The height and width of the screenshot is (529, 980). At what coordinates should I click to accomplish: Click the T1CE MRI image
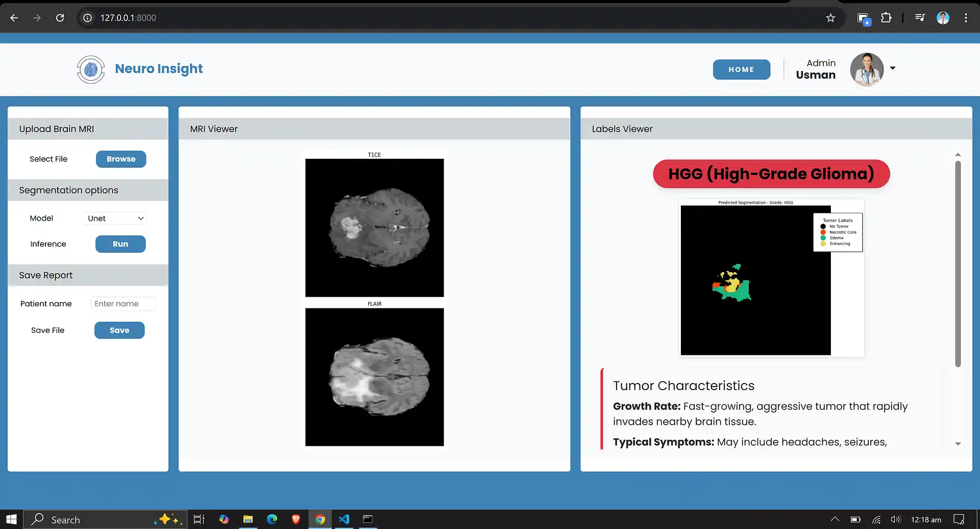(x=374, y=227)
